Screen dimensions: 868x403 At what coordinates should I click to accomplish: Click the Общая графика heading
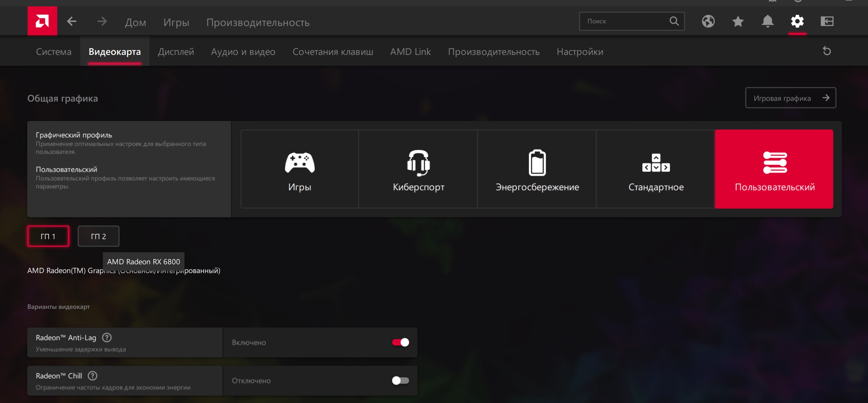click(63, 98)
